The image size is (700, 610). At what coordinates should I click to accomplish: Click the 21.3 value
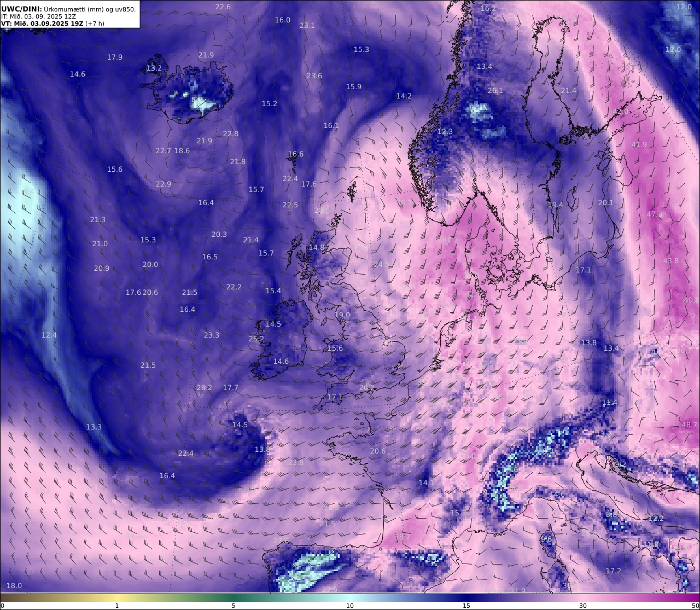click(x=98, y=220)
